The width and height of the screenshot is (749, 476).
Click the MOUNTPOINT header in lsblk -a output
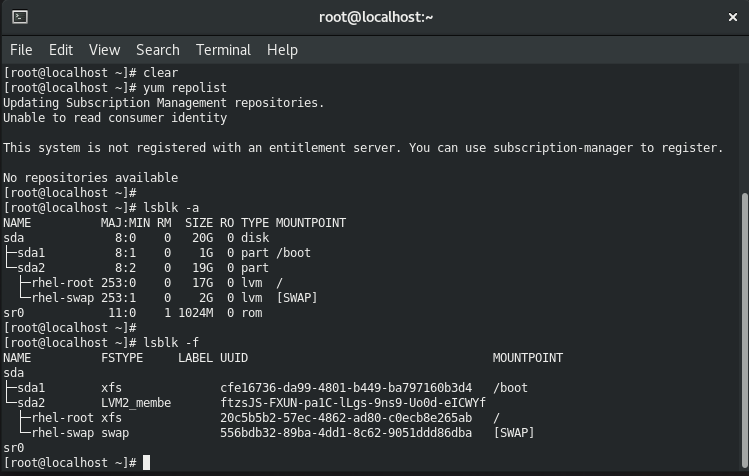pyautogui.click(x=310, y=223)
